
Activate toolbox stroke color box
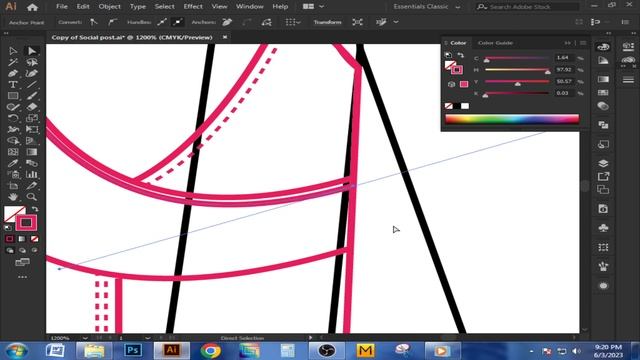(x=26, y=223)
